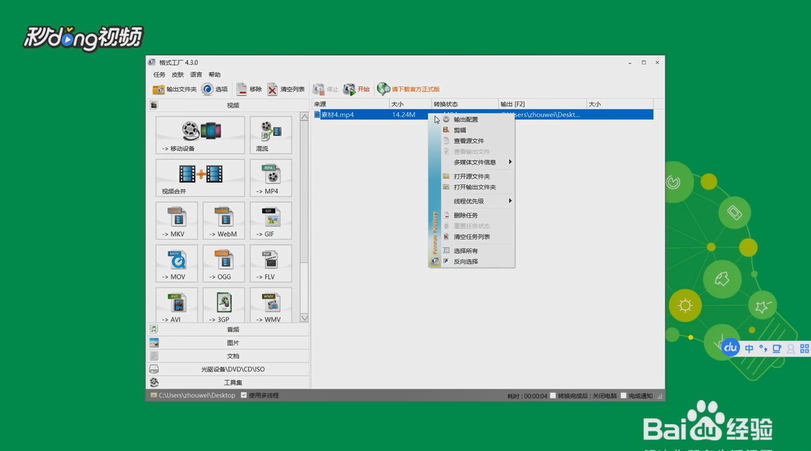Viewport: 811px width, 451px height.
Task: Select the -> FLV conversion icon
Action: pyautogui.click(x=271, y=264)
